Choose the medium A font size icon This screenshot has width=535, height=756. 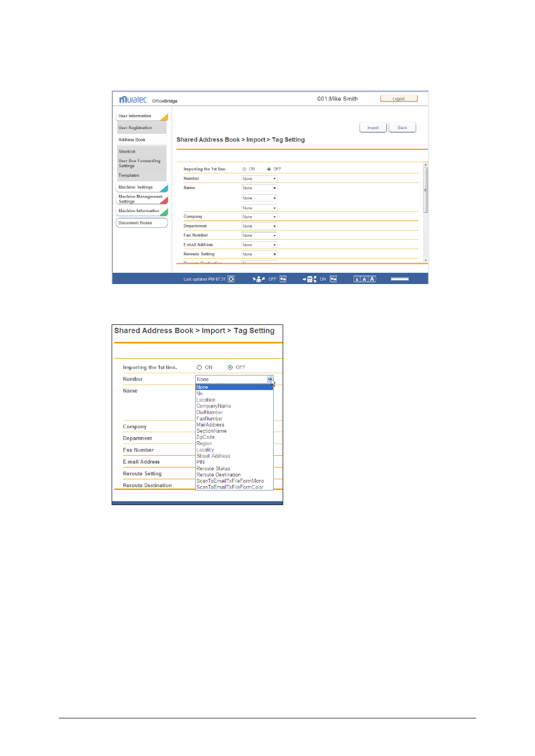364,279
